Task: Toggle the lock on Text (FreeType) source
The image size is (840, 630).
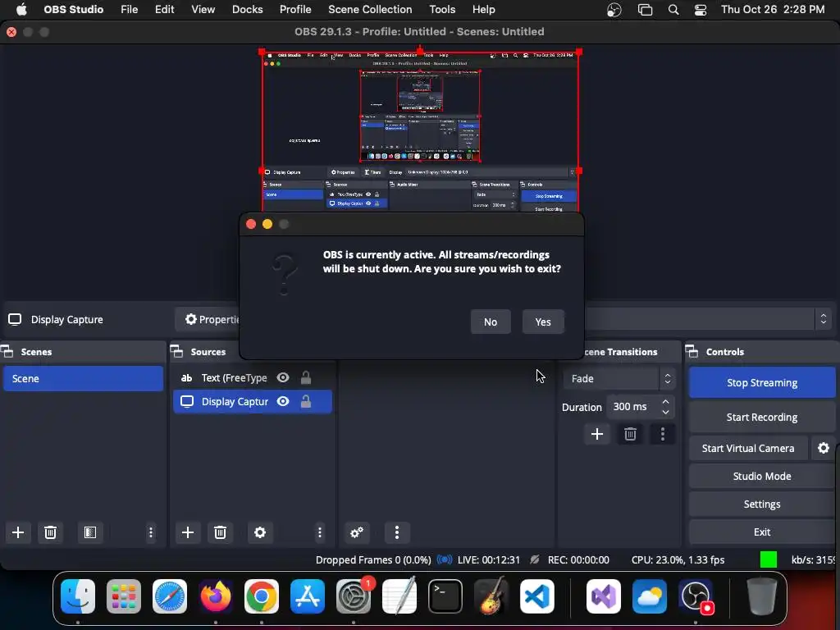Action: (306, 377)
